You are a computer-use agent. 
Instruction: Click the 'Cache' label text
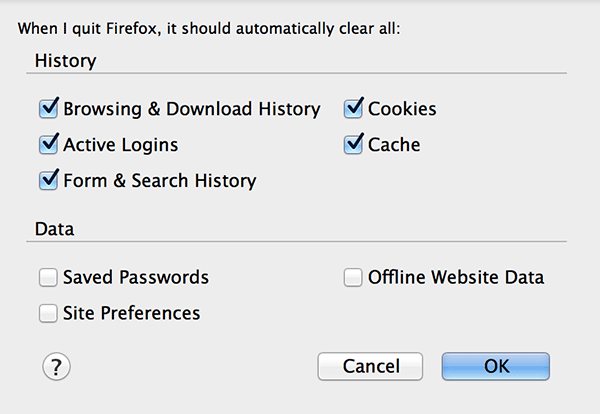[394, 145]
